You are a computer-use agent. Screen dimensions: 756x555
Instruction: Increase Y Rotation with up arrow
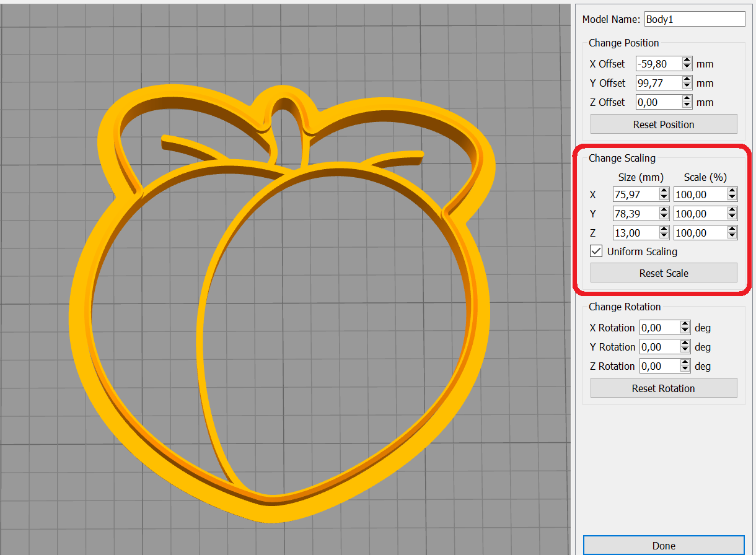685,344
